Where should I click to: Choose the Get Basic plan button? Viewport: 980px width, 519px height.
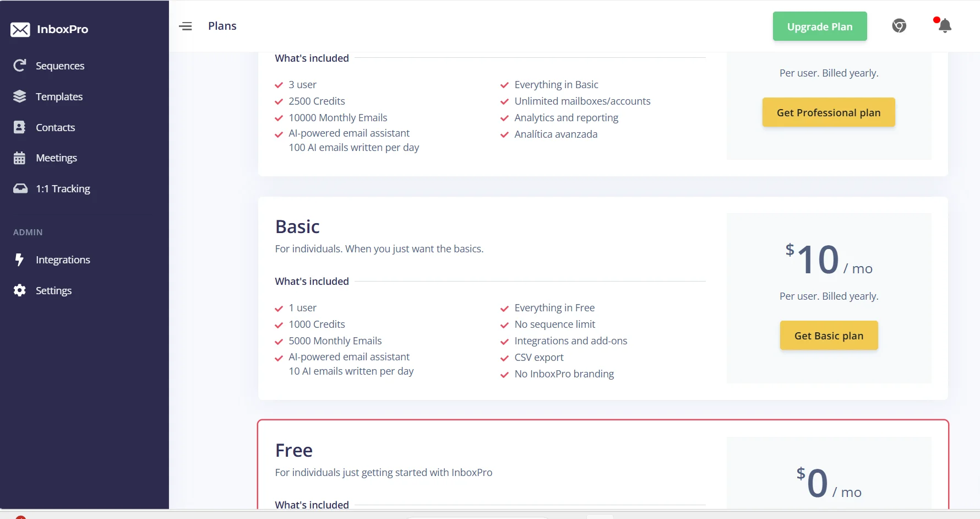(829, 336)
